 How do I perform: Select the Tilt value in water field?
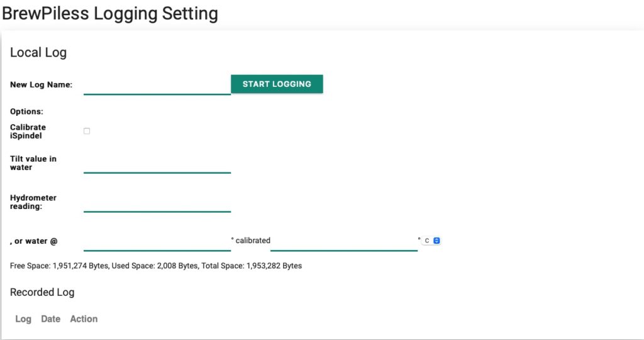coord(157,164)
